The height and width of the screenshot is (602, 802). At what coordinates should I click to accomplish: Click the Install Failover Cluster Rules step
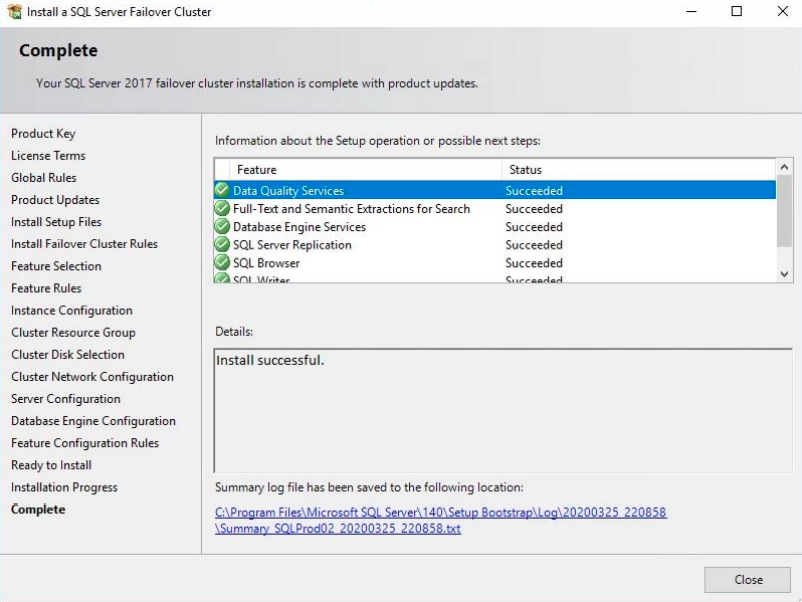point(84,244)
